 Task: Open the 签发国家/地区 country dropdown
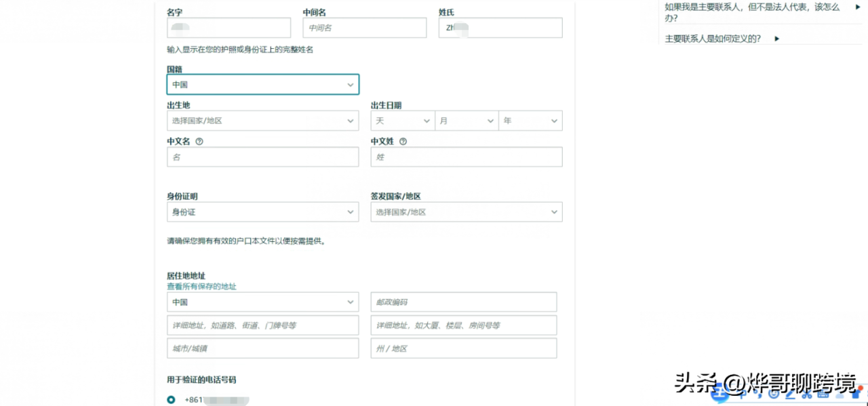pyautogui.click(x=554, y=211)
